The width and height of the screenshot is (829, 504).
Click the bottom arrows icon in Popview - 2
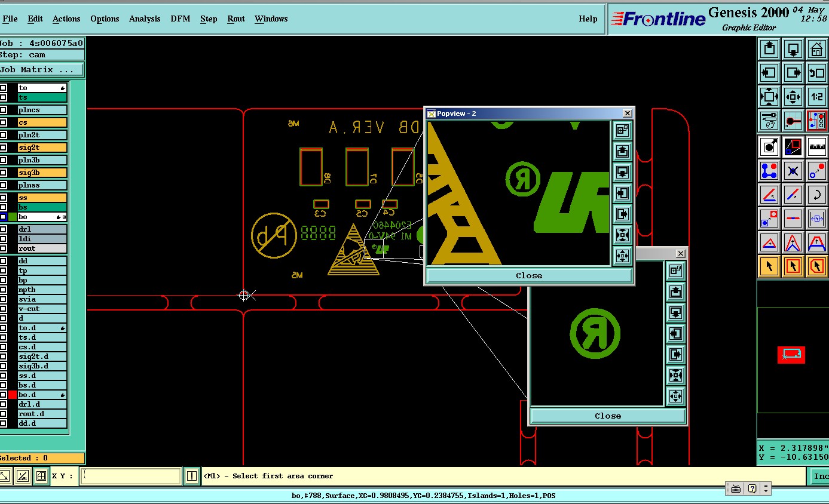[x=622, y=256]
